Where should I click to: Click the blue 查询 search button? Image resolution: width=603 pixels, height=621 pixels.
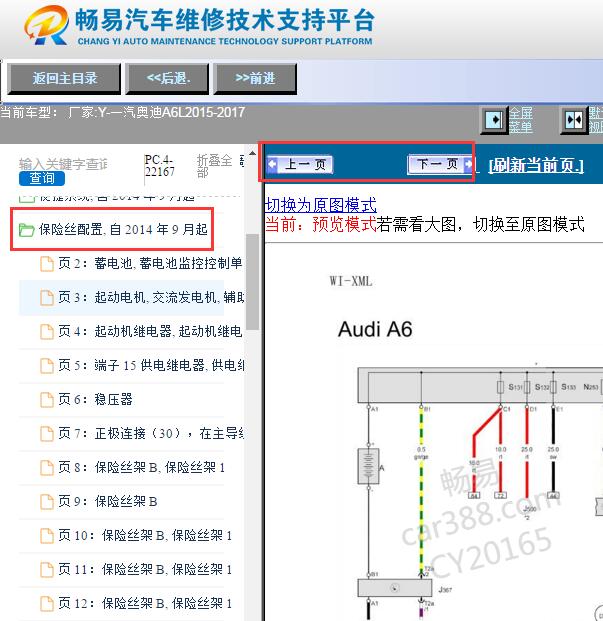point(42,178)
